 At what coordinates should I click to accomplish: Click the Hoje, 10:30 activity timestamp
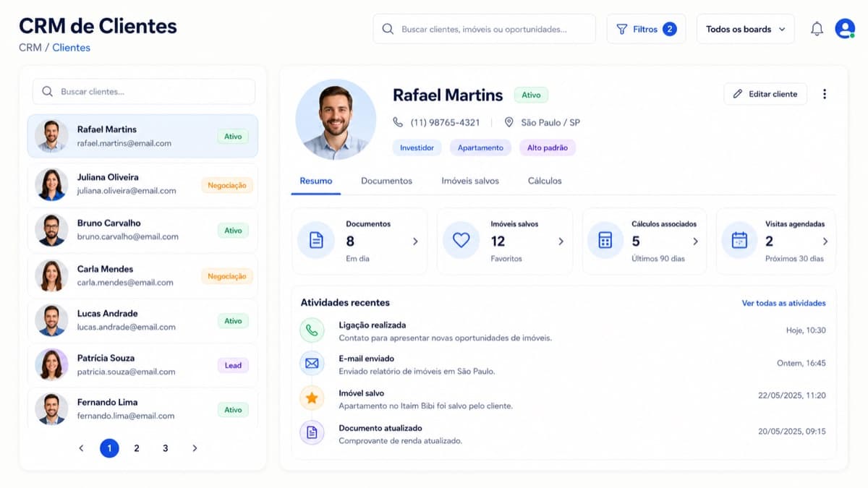tap(806, 330)
